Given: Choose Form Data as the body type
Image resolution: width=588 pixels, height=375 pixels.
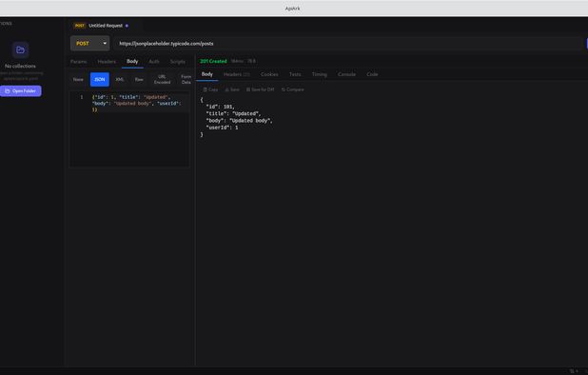Looking at the screenshot, I should (186, 80).
